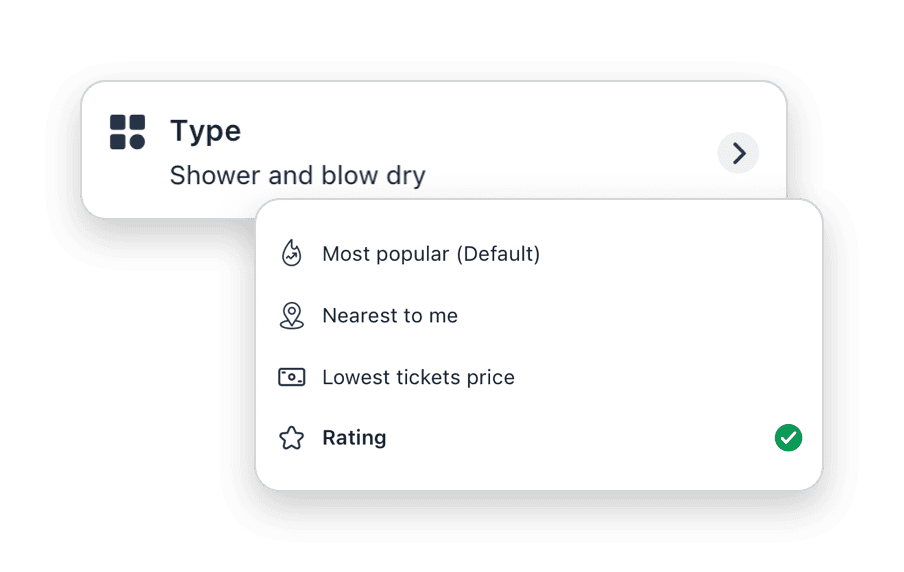The image size is (904, 572).
Task: Click the Type heading text
Action: click(x=205, y=131)
